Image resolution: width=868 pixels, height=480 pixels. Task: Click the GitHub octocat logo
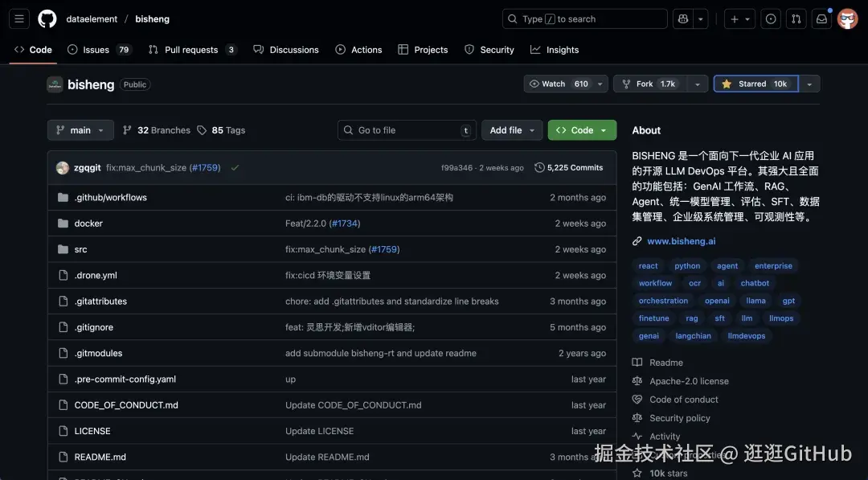(x=47, y=18)
